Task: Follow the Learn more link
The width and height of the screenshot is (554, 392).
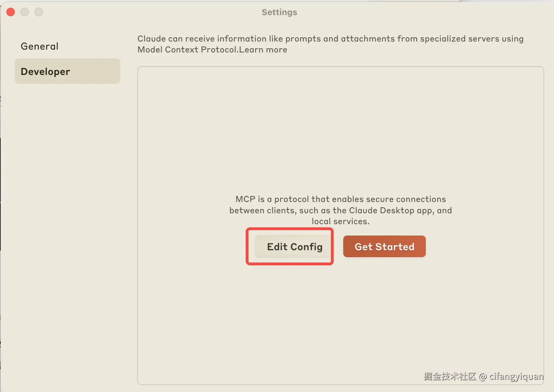Action: (263, 50)
